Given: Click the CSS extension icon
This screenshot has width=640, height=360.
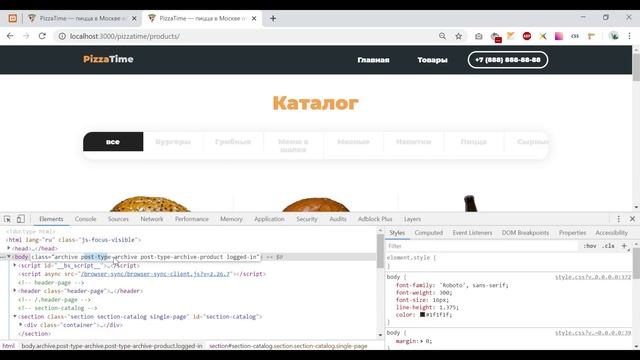Looking at the screenshot, I should pos(575,36).
